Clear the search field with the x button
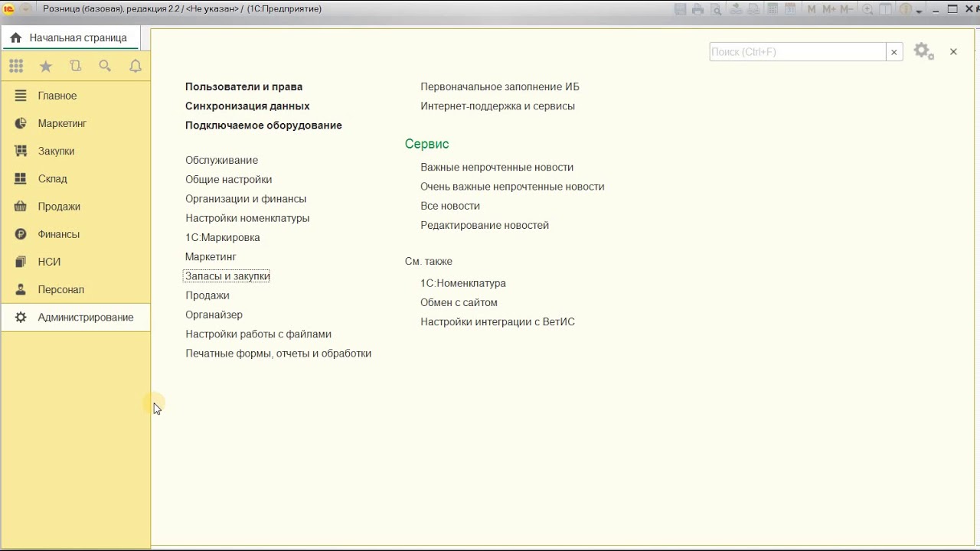Screen dimensions: 980x551 (893, 52)
